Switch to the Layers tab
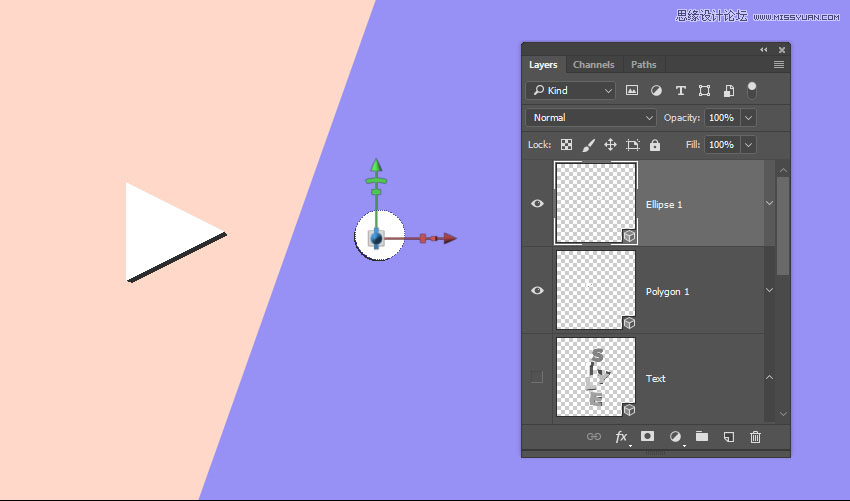 point(543,65)
